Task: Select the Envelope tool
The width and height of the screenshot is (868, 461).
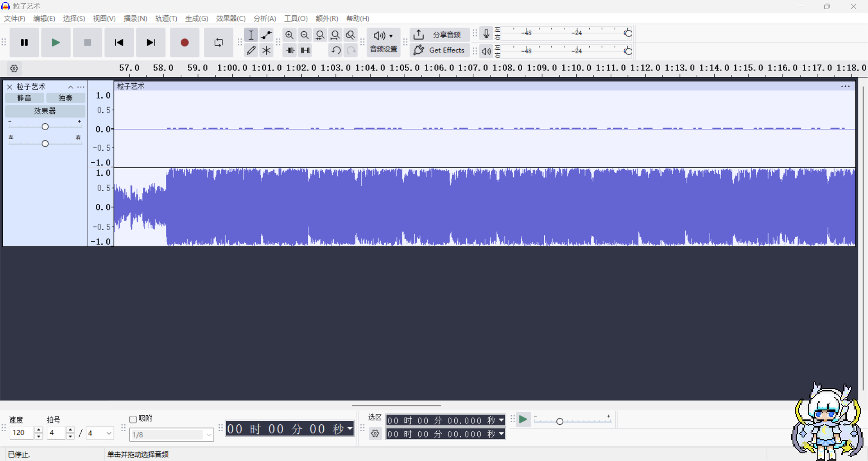Action: click(x=266, y=35)
